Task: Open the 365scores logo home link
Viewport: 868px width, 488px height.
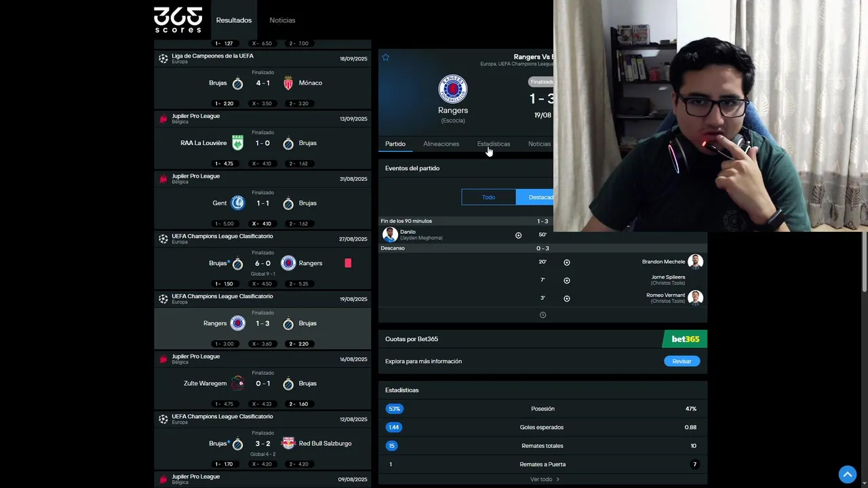Action: click(178, 20)
